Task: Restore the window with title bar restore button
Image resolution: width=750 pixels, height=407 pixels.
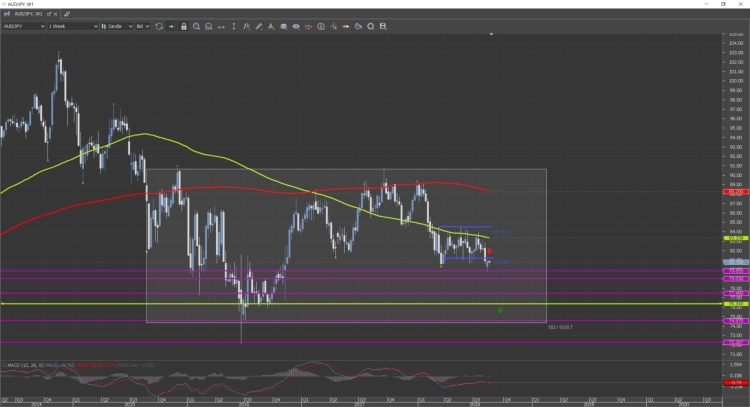Action: point(723,4)
